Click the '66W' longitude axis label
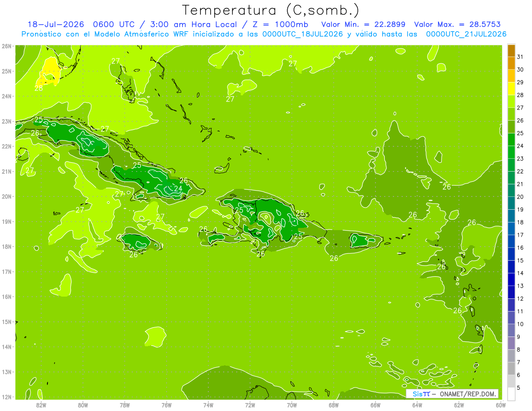Screen dimensions: 532x411 pos(375,405)
